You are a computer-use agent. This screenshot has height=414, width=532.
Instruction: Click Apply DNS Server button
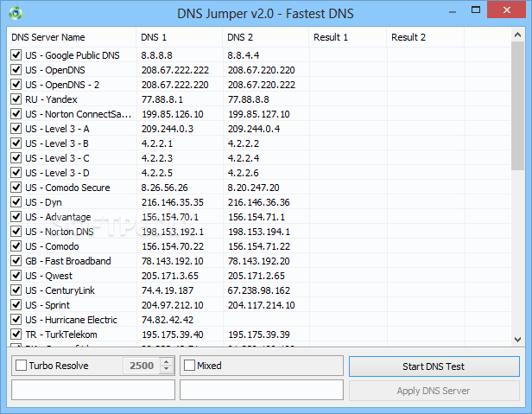tap(434, 391)
